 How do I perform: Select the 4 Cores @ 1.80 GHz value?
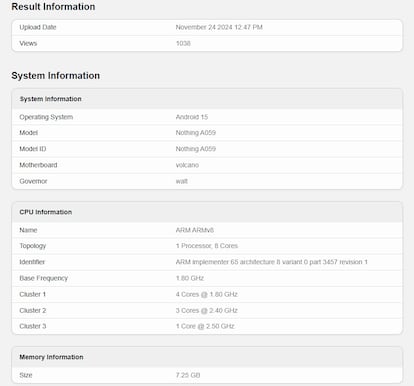207,294
